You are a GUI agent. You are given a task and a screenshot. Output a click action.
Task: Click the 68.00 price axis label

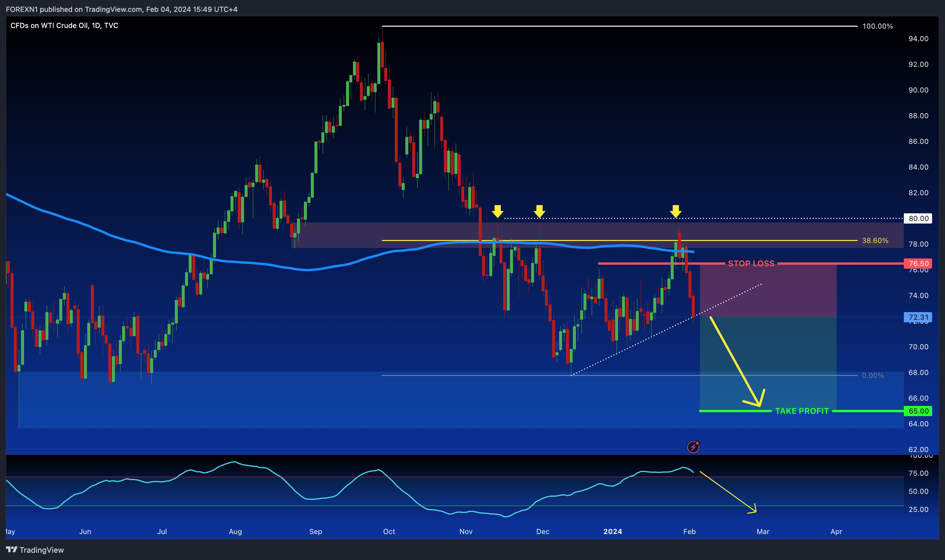tap(918, 372)
